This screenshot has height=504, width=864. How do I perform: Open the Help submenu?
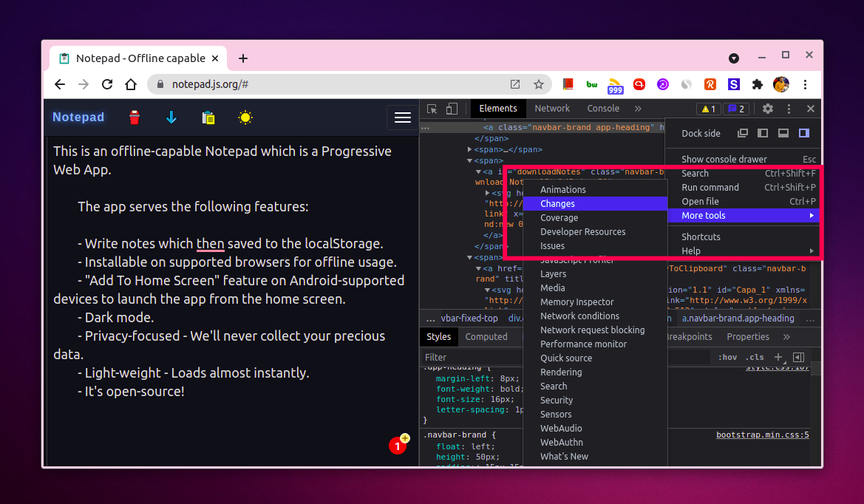pyautogui.click(x=744, y=251)
